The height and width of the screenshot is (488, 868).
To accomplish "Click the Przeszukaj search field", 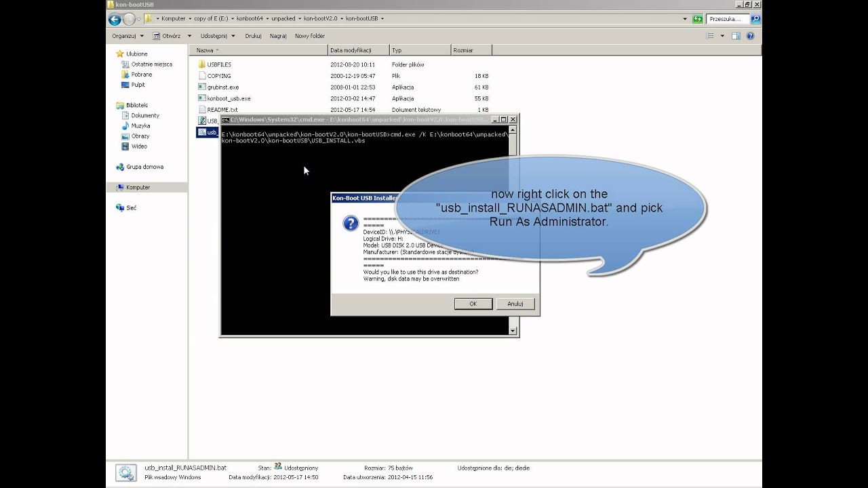I will [728, 19].
